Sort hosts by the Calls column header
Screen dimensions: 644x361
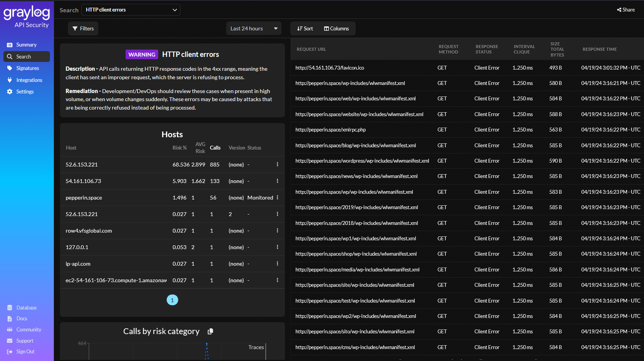click(215, 148)
